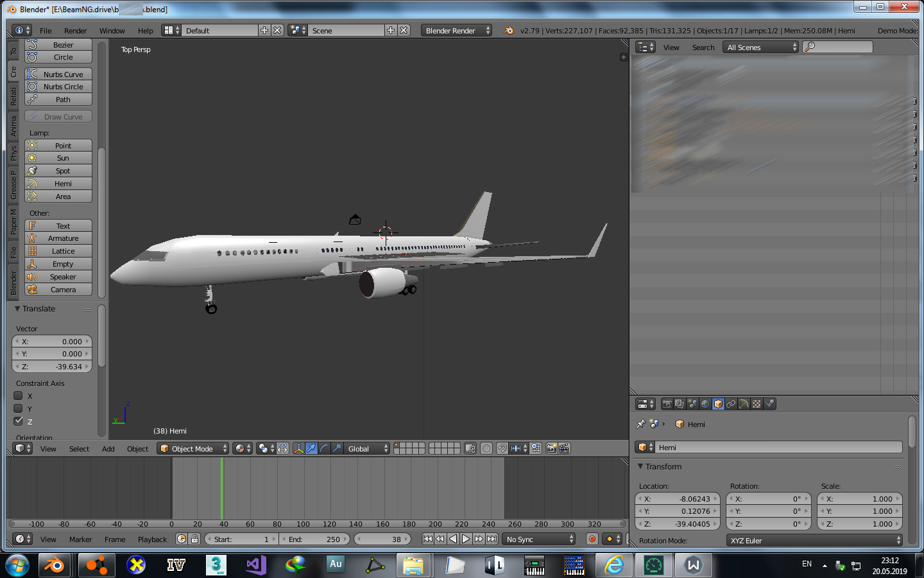
Task: Toggle the timeline lock-to-other-windows padlock
Action: (x=194, y=539)
